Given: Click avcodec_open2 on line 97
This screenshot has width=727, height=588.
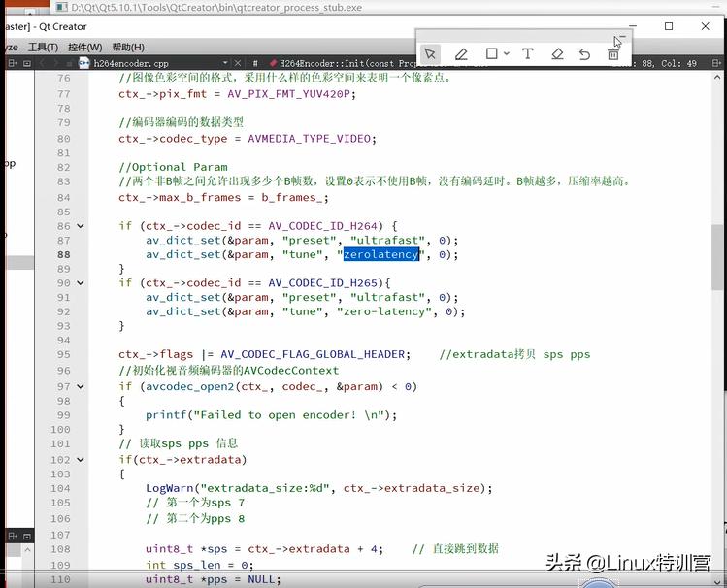Looking at the screenshot, I should pyautogui.click(x=190, y=386).
